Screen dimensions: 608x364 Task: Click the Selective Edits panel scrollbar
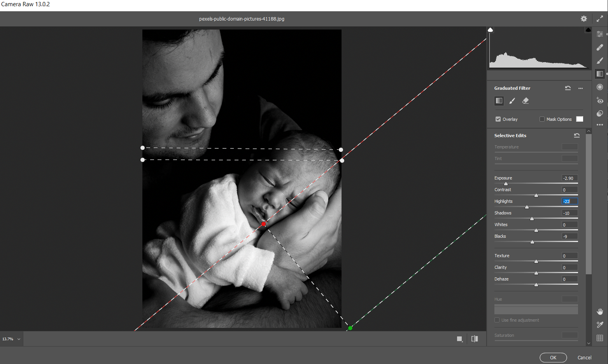coord(589,204)
